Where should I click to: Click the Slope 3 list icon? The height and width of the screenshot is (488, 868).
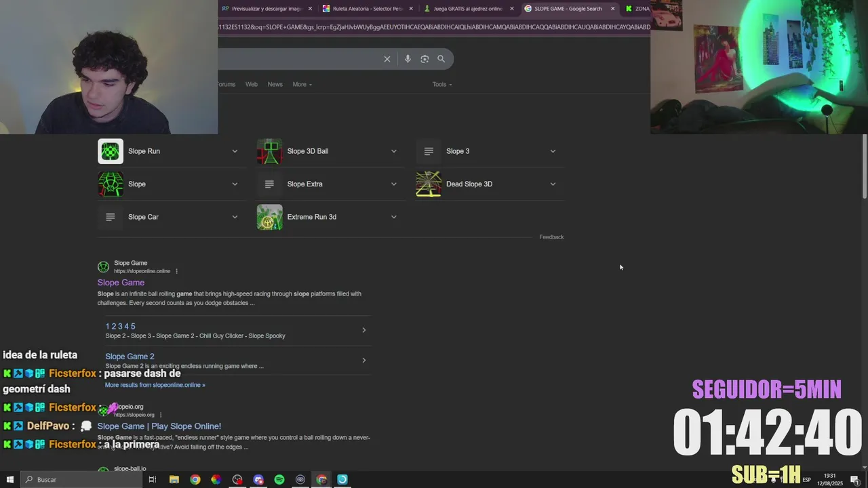coord(429,151)
